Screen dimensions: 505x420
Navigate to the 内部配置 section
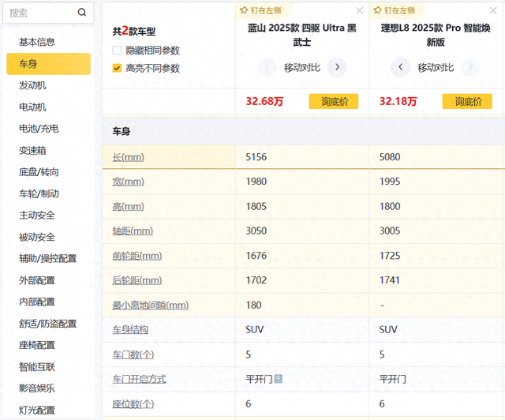point(37,302)
